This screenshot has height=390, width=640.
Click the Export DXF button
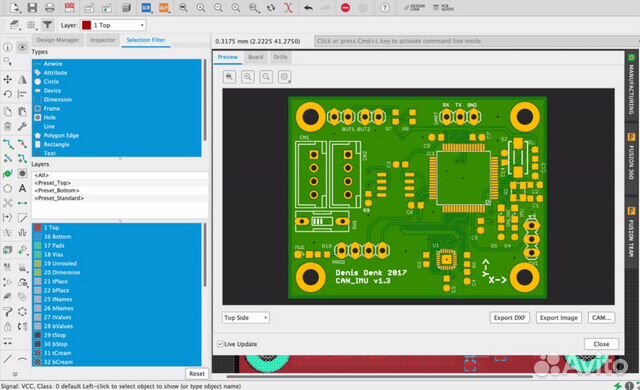[x=509, y=317]
